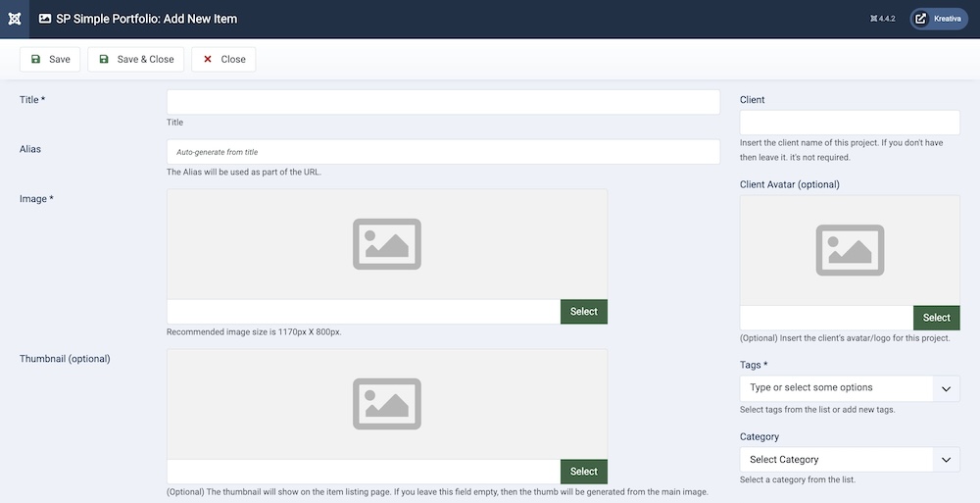Open the Kreativa site preview button
The width and height of the screenshot is (980, 503).
click(938, 19)
